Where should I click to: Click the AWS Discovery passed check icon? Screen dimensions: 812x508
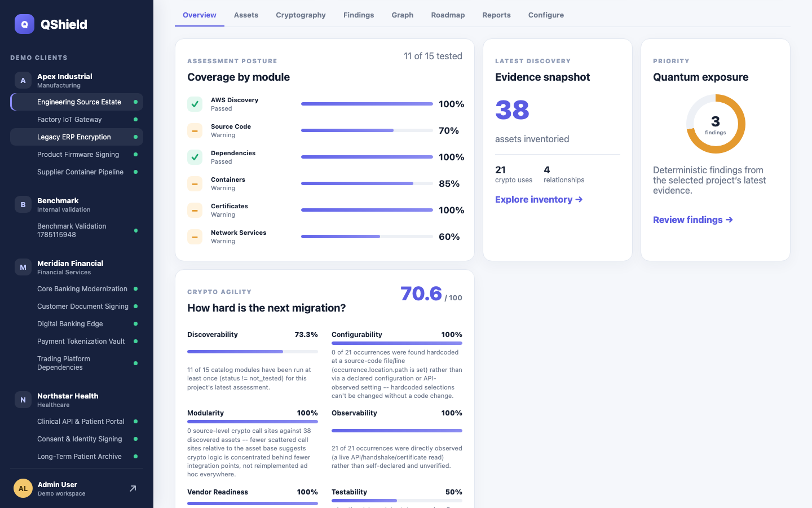click(x=195, y=104)
